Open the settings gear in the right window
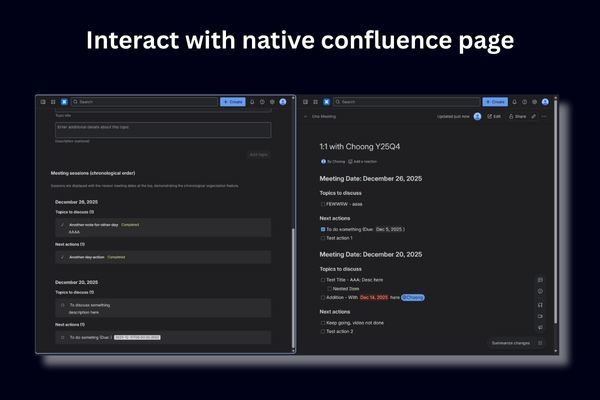The width and height of the screenshot is (600, 400). (535, 102)
